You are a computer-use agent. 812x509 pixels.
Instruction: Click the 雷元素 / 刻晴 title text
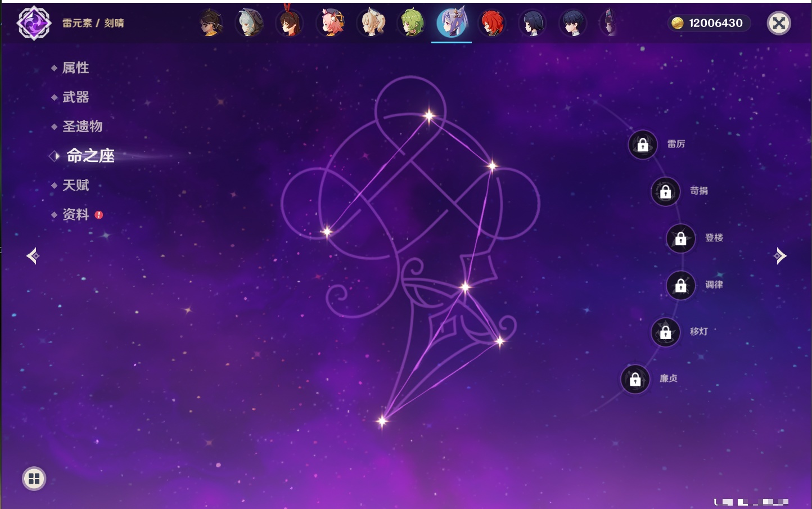click(x=93, y=23)
